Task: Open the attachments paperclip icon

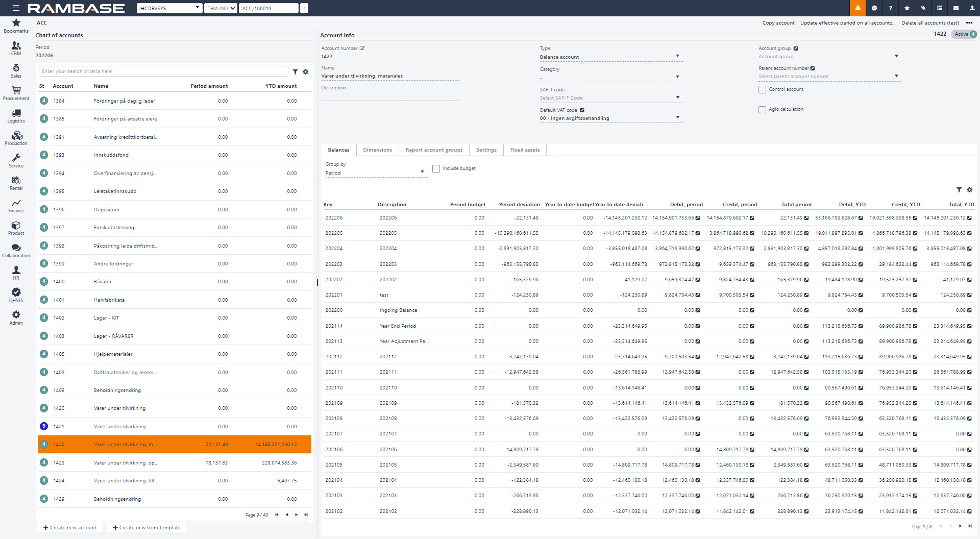Action: 923,8
